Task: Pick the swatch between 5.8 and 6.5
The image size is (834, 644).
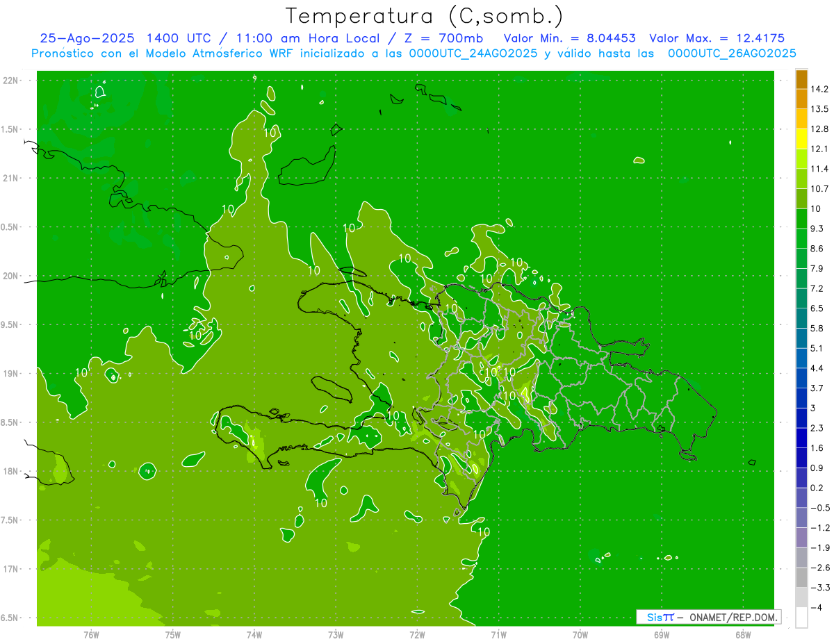Action: pyautogui.click(x=801, y=318)
